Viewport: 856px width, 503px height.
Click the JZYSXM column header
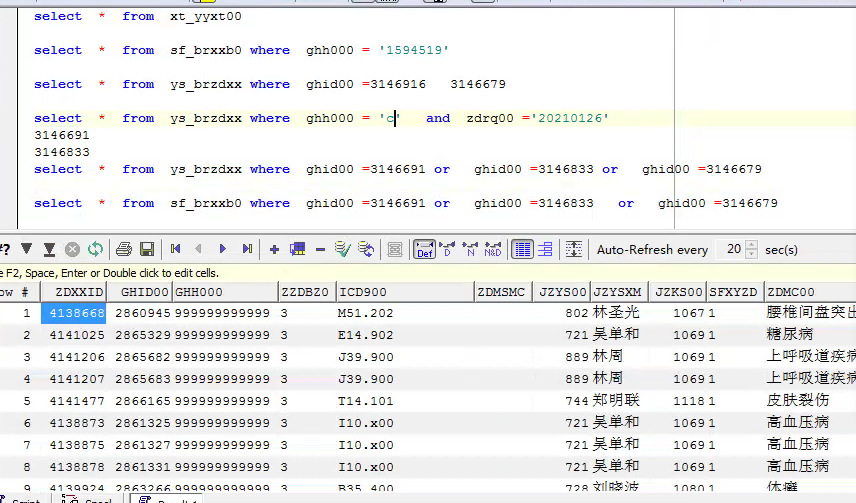(618, 292)
